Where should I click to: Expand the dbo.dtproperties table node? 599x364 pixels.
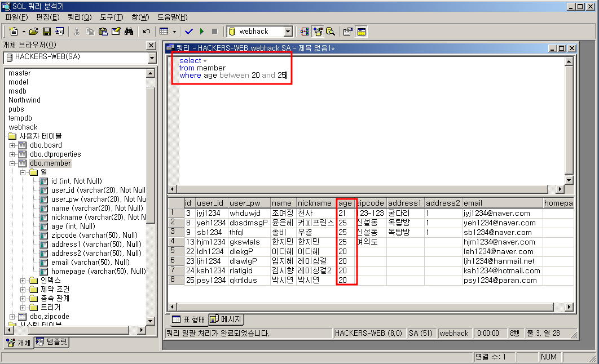[x=12, y=154]
